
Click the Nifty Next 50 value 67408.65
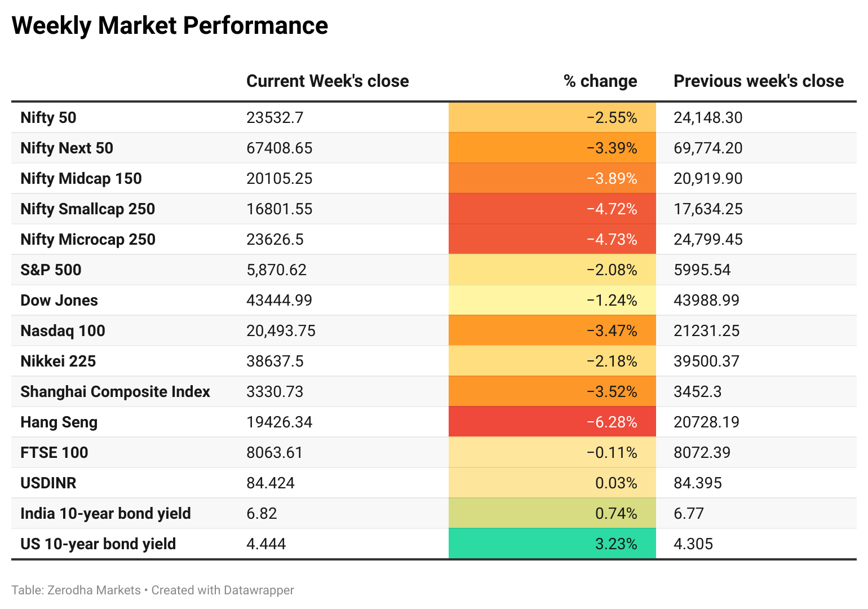click(279, 148)
